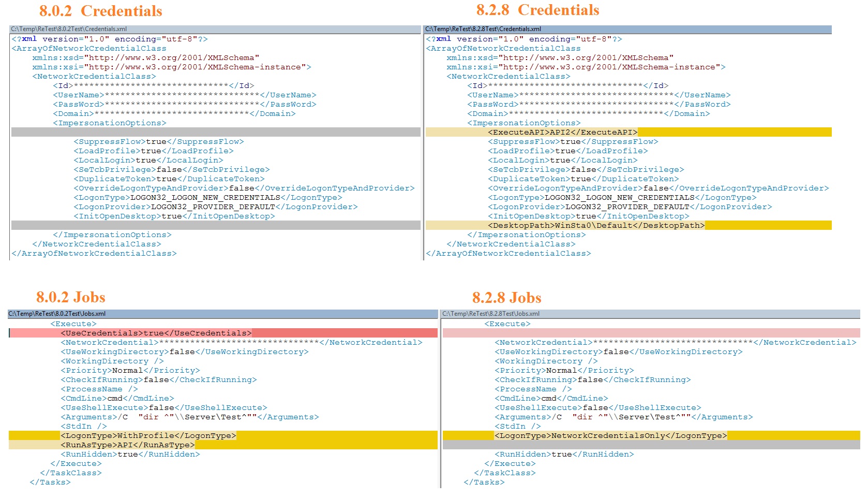Click the gray blank line above SuppressFlow in 8.0.2 Credentials
The width and height of the screenshot is (868, 498).
pyautogui.click(x=216, y=133)
